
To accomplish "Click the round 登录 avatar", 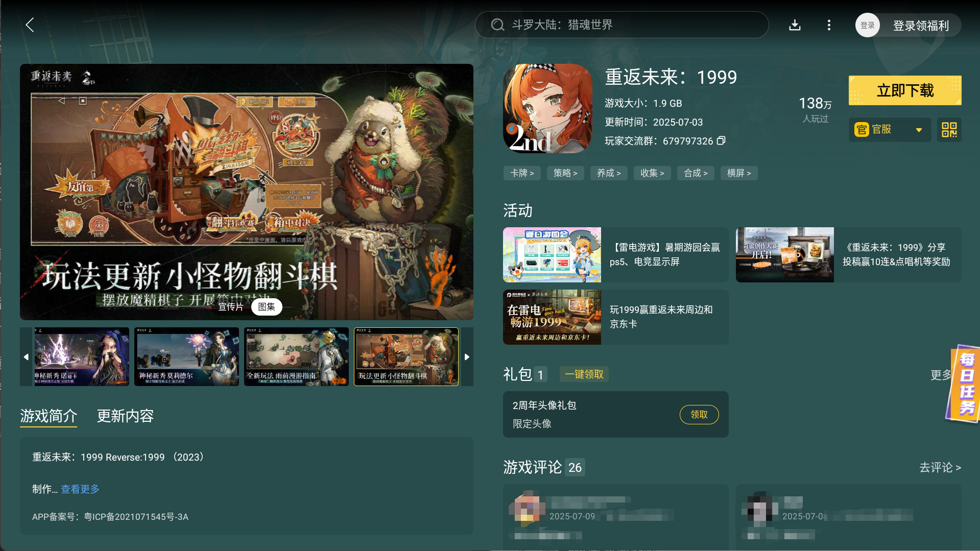I will (867, 25).
